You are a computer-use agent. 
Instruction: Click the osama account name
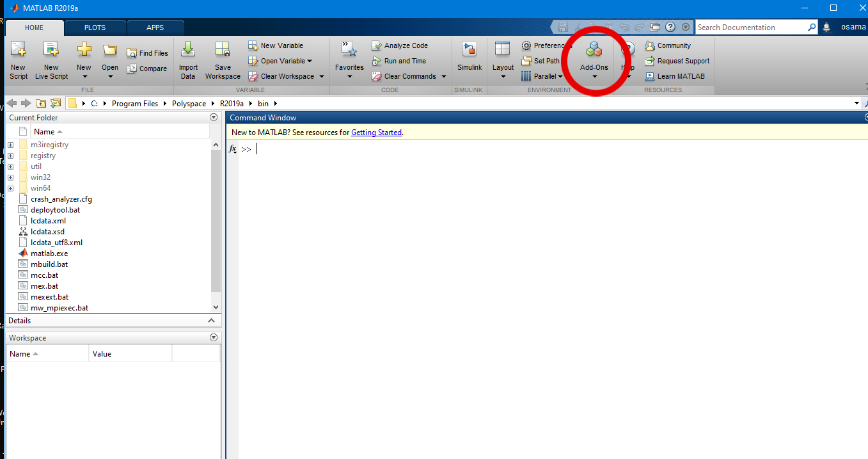(x=853, y=27)
